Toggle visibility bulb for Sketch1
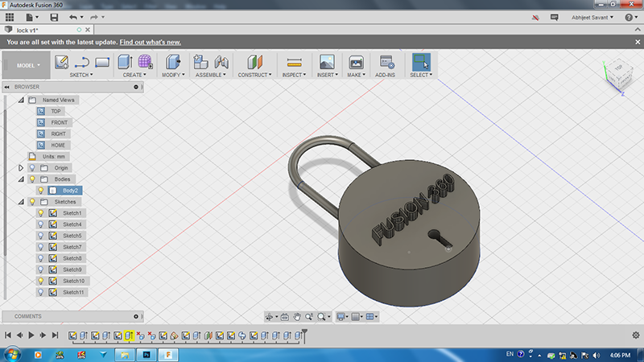The width and height of the screenshot is (644, 362). click(x=41, y=213)
